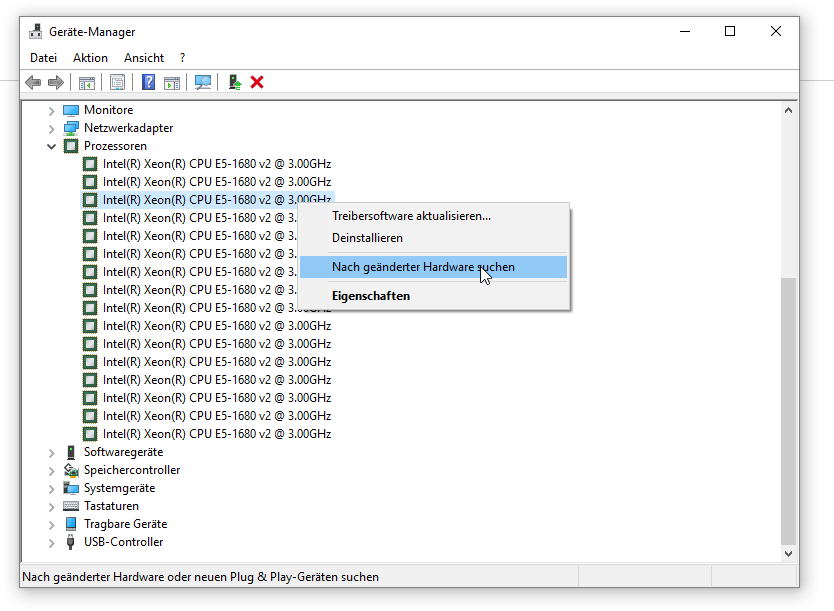The height and width of the screenshot is (611, 834).
Task: Click the Geräte-Manager title bar icon
Action: pos(36,31)
